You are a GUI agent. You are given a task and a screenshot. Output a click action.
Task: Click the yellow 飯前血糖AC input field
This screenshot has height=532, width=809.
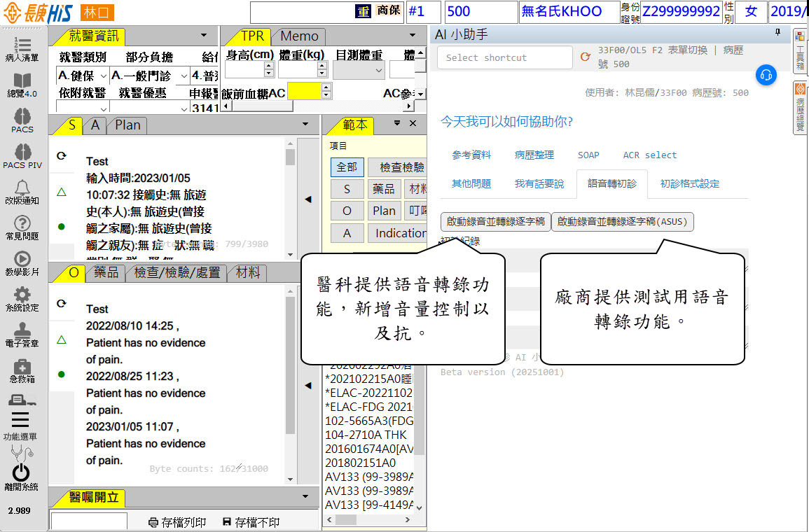click(303, 91)
